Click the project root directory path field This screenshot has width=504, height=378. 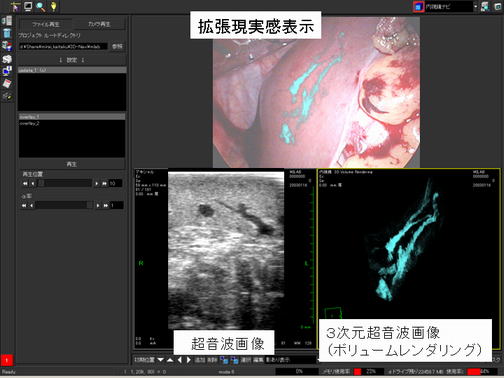(63, 46)
